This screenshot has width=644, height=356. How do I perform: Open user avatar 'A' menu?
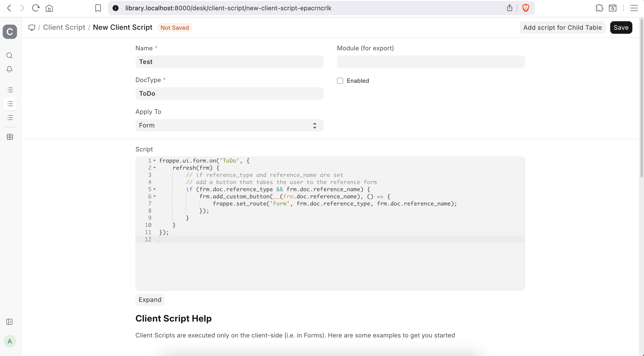10,341
